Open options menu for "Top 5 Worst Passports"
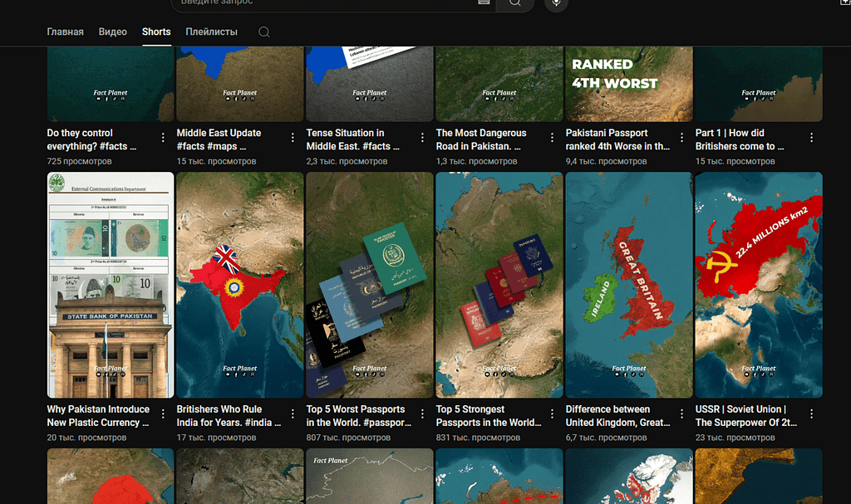Viewport: 851px width, 504px height. (x=422, y=414)
